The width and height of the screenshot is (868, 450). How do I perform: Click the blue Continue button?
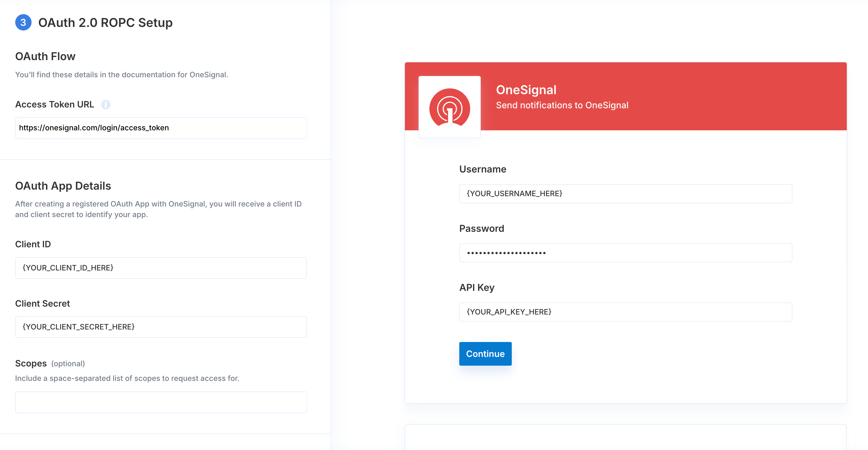(x=485, y=354)
